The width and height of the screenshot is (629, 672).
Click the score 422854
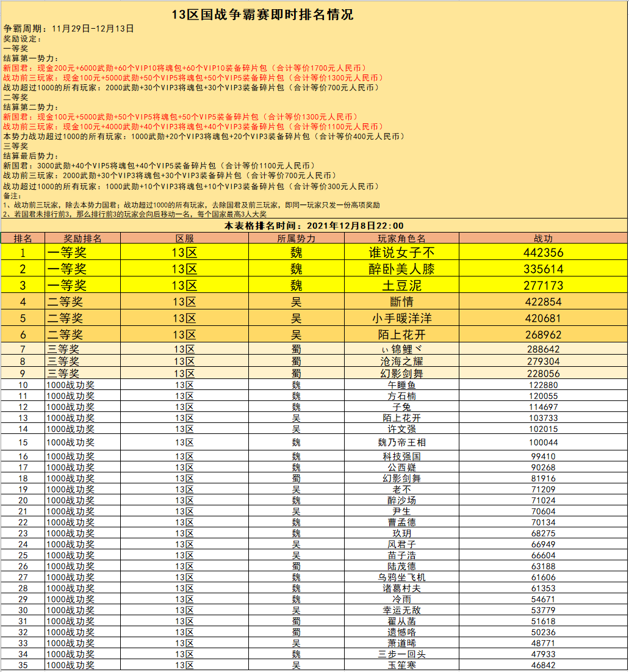(544, 302)
